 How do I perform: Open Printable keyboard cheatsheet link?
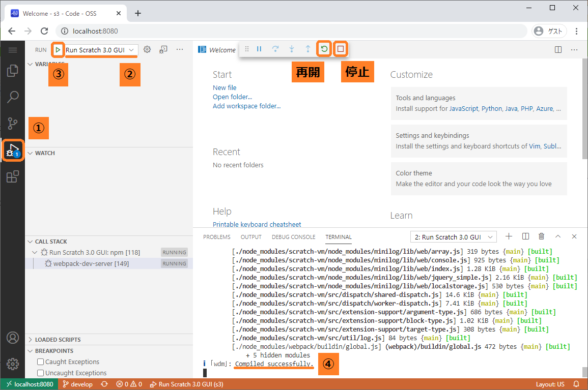pos(257,224)
